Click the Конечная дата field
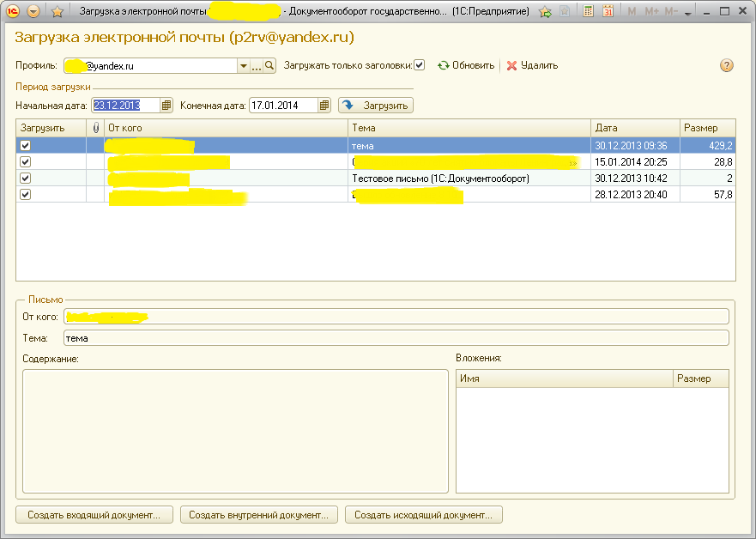 click(283, 105)
